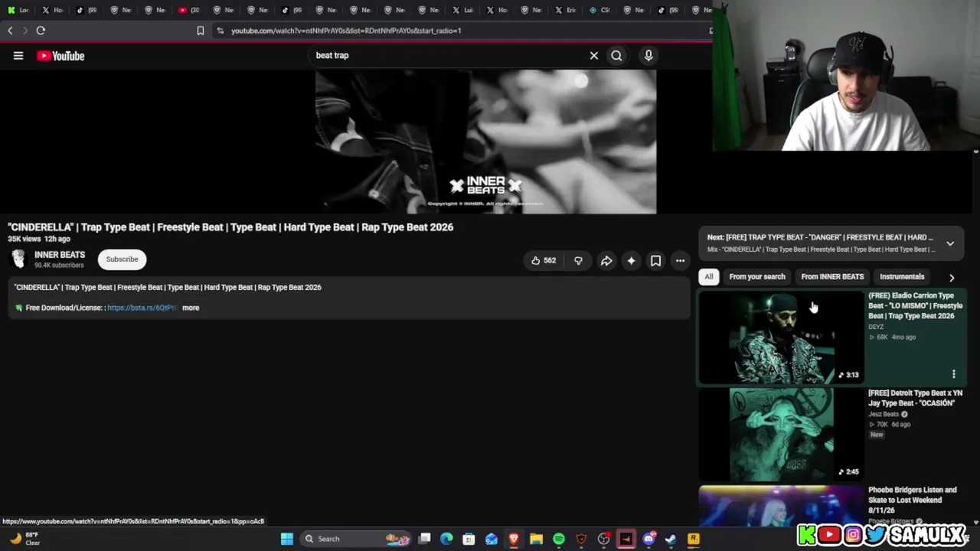Select the youtube.com address bar URL

coord(346,31)
